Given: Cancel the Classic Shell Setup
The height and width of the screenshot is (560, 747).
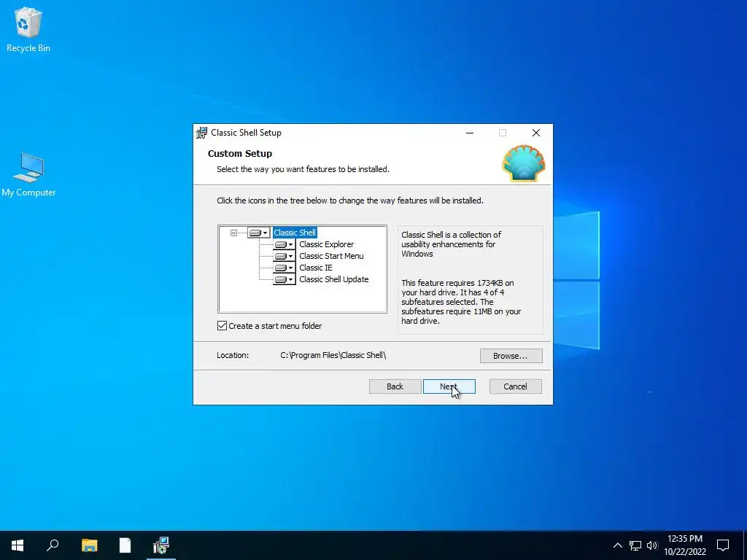Looking at the screenshot, I should (516, 386).
